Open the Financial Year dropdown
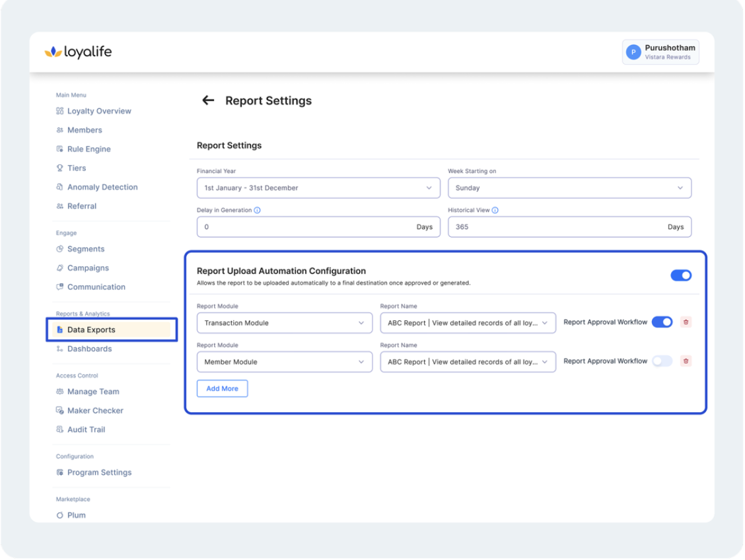This screenshot has height=560, width=745. coord(318,188)
